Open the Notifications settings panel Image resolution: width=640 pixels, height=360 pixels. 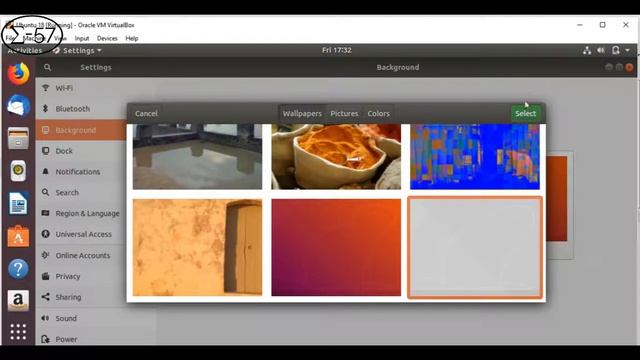[x=81, y=172]
